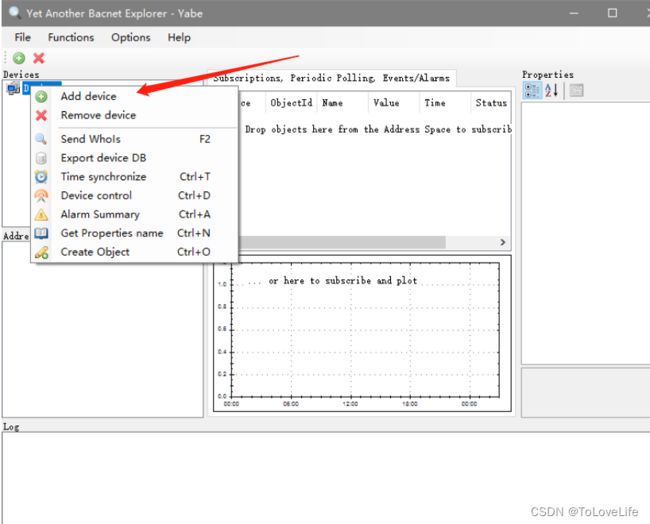Minimize the Yabe window
Screen dimensions: 650x524
click(574, 13)
